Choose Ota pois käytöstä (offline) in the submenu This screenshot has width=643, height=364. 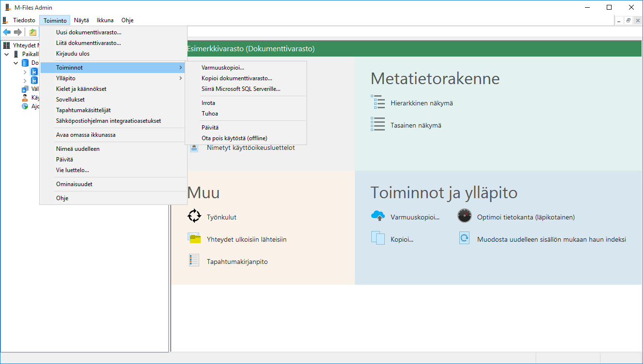(234, 138)
